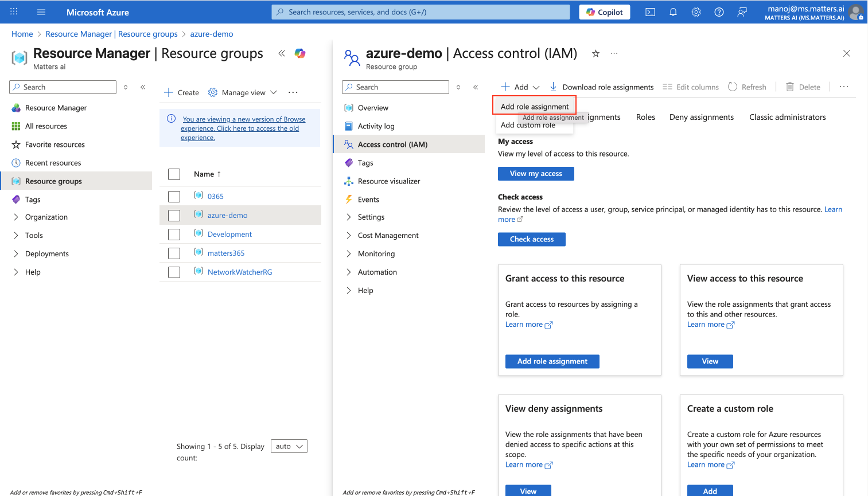Check the box for Development

(x=174, y=235)
